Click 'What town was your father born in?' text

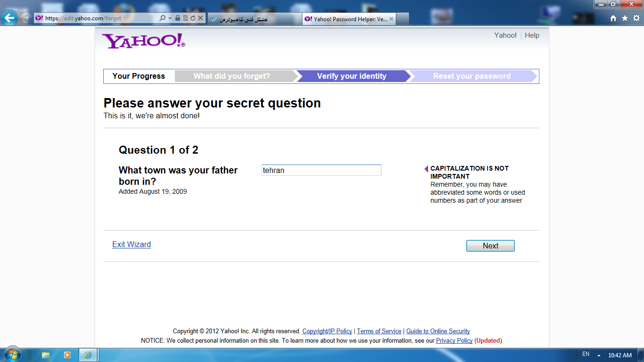point(178,176)
